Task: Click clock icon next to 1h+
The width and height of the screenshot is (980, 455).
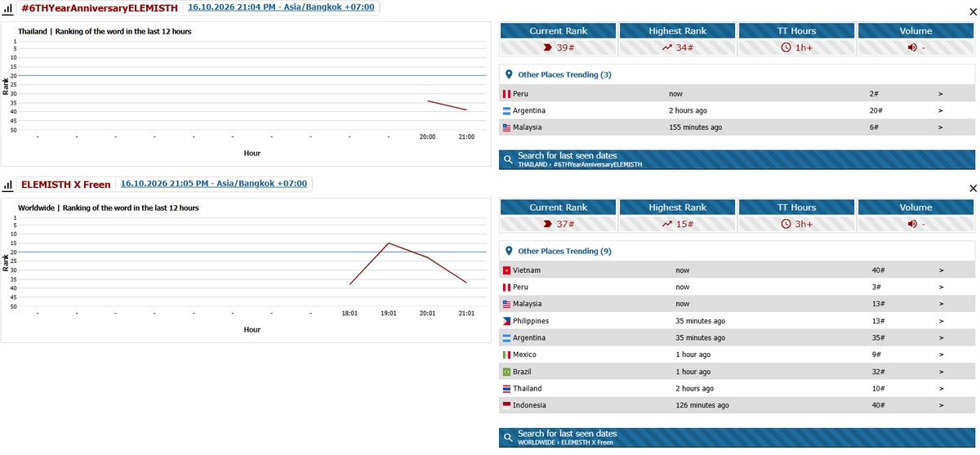Action: pyautogui.click(x=786, y=47)
